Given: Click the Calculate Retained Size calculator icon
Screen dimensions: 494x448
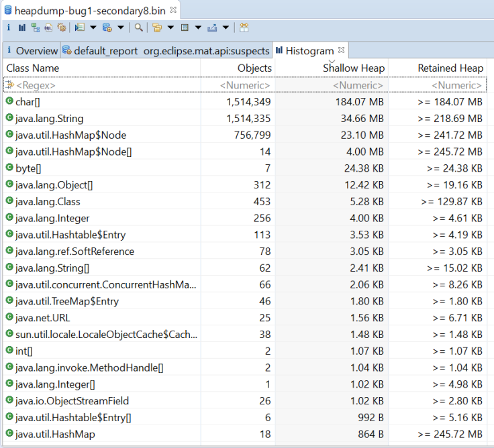Looking at the screenshot, I should click(185, 27).
